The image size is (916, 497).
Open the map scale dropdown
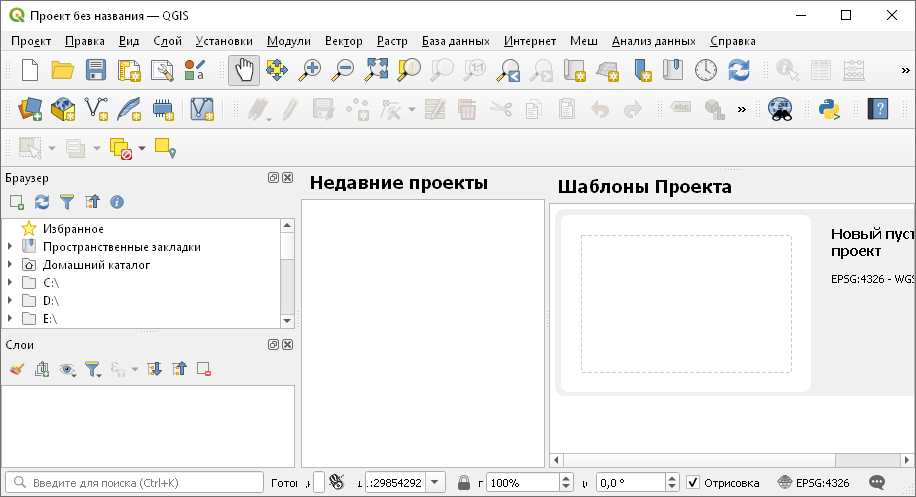pyautogui.click(x=435, y=482)
